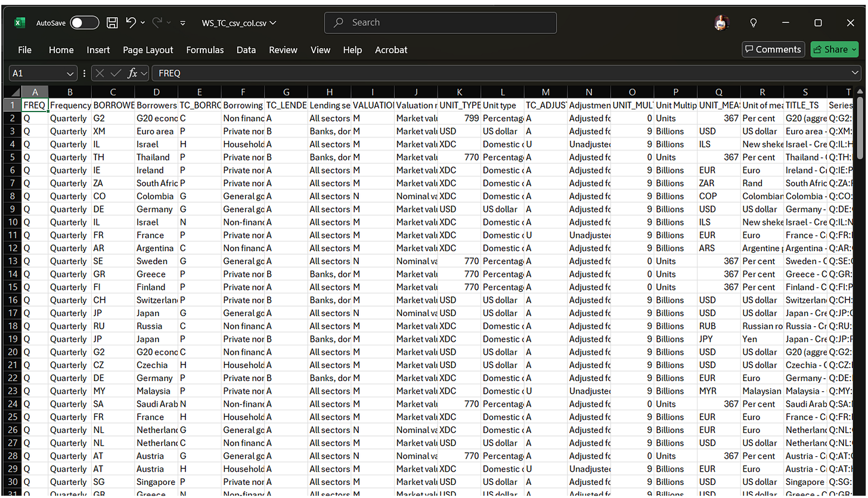868x498 pixels.
Task: Click the Redo arrow icon
Action: 157,23
